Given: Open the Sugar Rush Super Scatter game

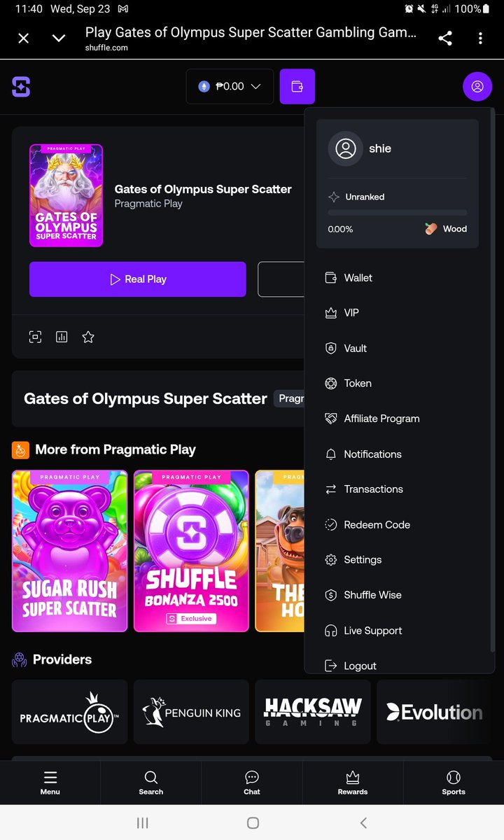Looking at the screenshot, I should tap(70, 551).
